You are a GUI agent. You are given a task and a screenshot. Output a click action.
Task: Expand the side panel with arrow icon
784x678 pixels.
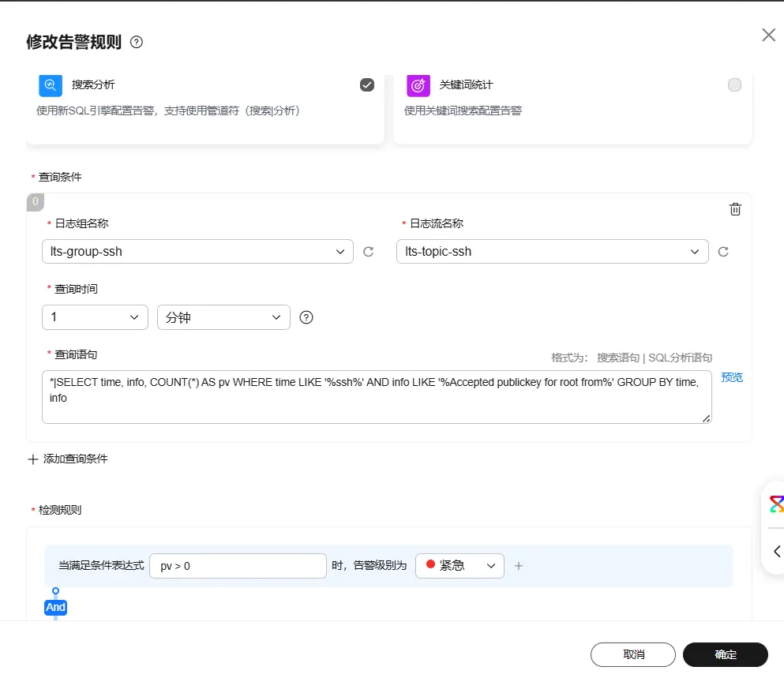(776, 551)
